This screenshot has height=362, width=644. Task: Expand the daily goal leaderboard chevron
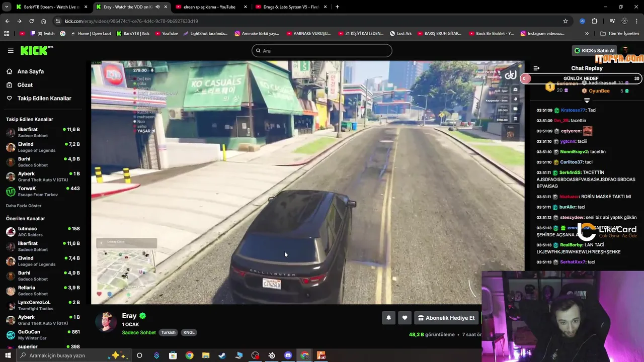pos(587,101)
